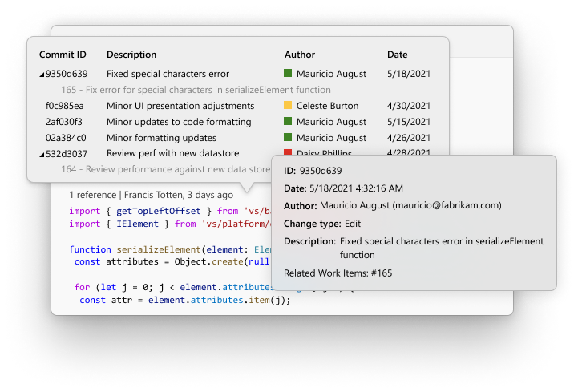The image size is (574, 392).
Task: Sort by Commit ID column header
Action: click(x=63, y=55)
